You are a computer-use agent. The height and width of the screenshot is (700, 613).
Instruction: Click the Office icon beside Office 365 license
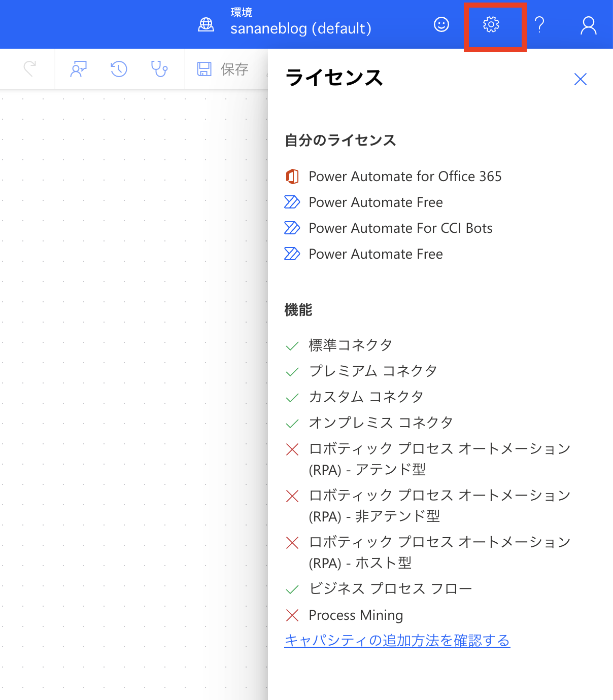292,177
